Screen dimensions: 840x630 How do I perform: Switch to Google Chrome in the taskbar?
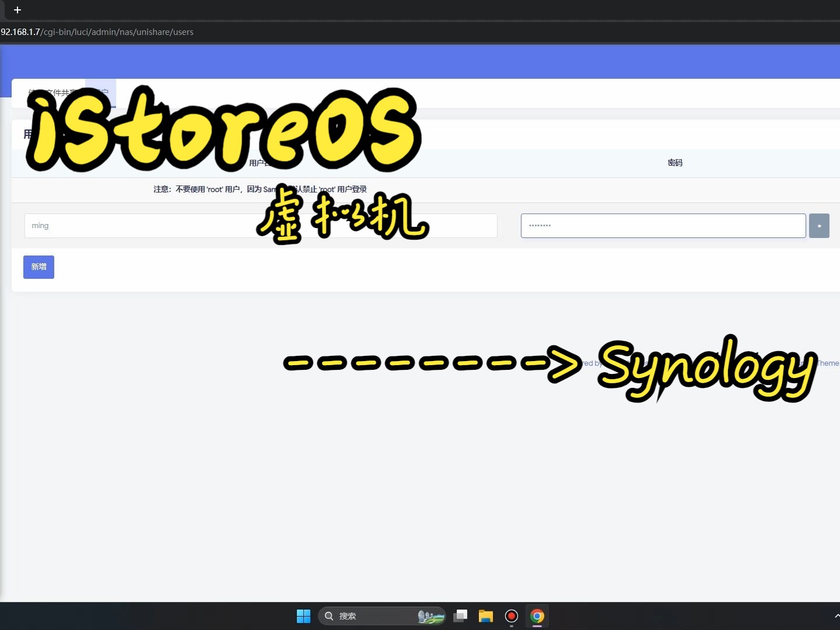[x=537, y=616]
